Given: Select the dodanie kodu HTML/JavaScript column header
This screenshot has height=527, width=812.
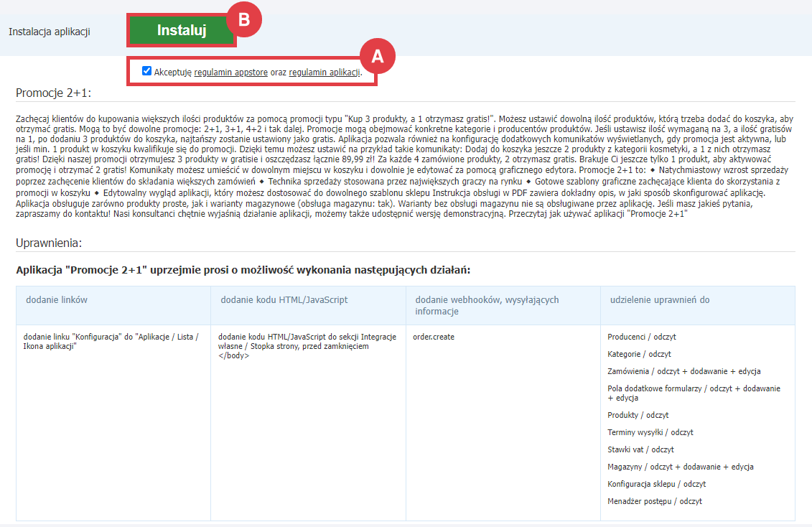Looking at the screenshot, I should 283,299.
